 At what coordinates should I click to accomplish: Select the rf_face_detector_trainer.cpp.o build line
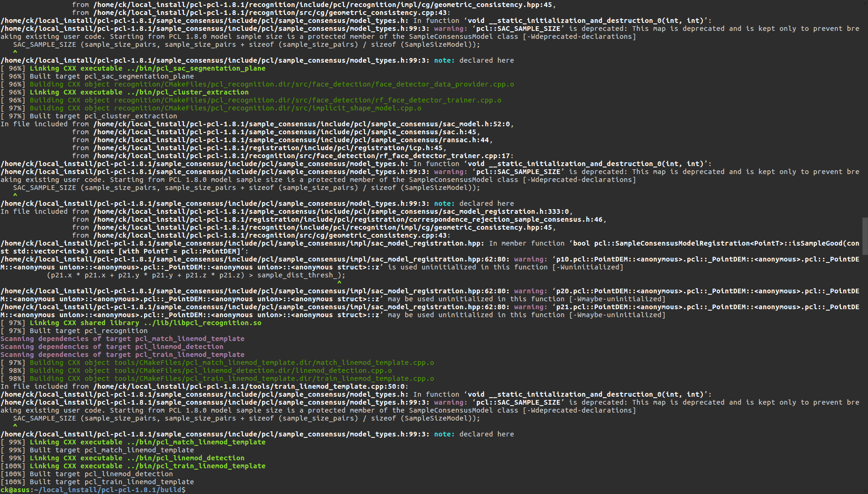click(x=265, y=100)
